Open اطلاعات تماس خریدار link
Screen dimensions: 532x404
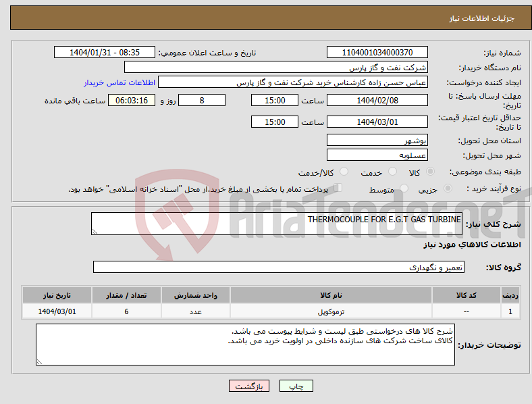[119, 82]
